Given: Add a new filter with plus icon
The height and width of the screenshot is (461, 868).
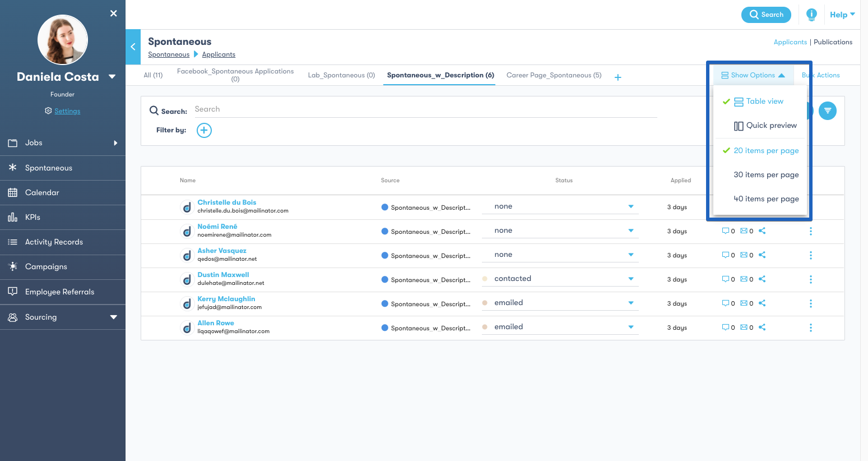Looking at the screenshot, I should click(x=204, y=131).
